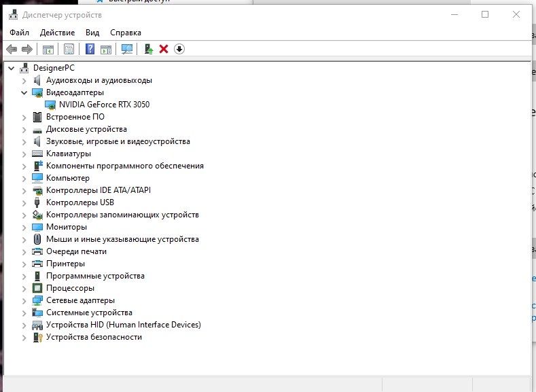536x392 pixels.
Task: Minimize the Диспетчер устройств window
Action: pos(454,14)
